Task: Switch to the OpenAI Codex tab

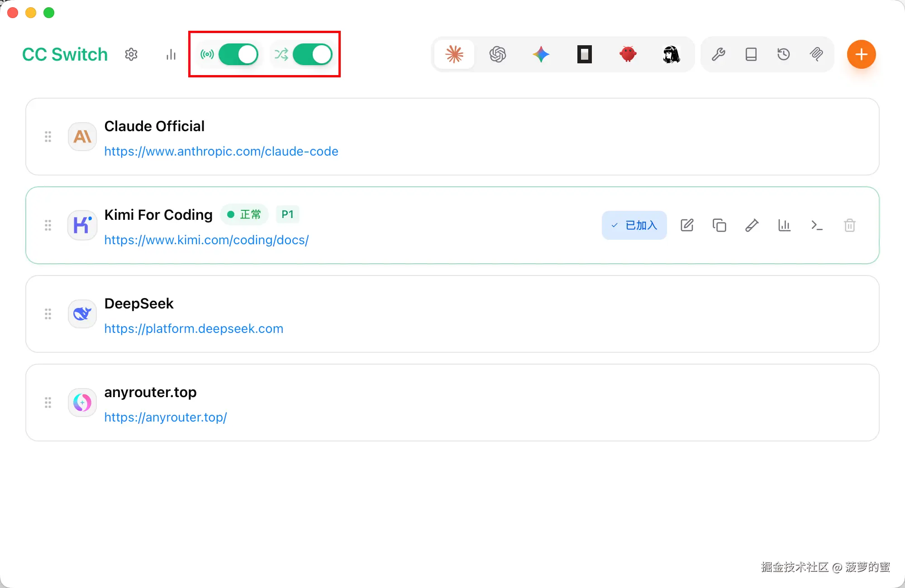Action: pos(498,54)
